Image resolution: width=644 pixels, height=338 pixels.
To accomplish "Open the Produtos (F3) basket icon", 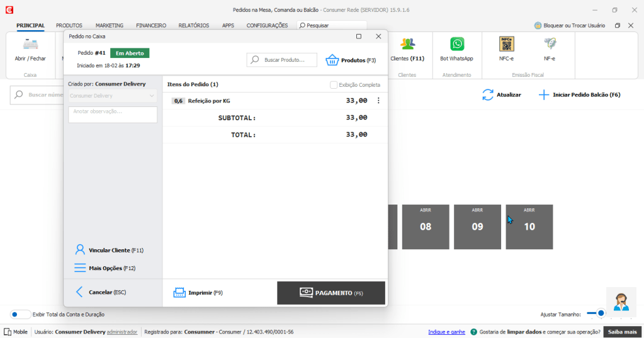I will (332, 60).
